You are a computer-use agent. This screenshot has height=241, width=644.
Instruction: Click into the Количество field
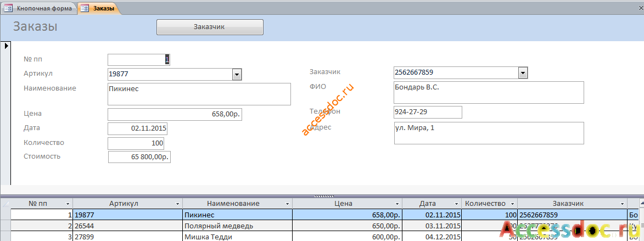coord(136,143)
